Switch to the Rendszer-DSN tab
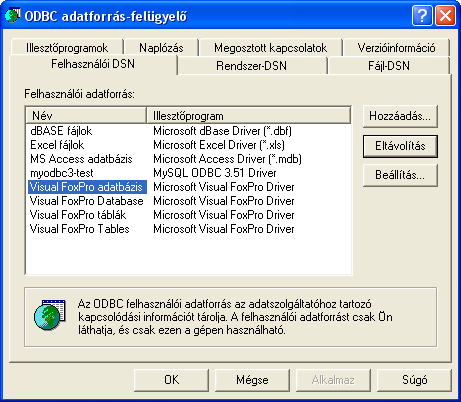The height and width of the screenshot is (402, 461). coord(252,66)
